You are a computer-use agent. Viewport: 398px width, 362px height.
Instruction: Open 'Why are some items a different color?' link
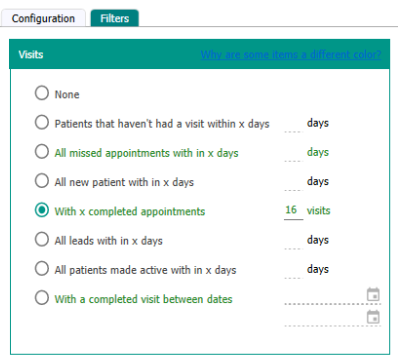[291, 54]
